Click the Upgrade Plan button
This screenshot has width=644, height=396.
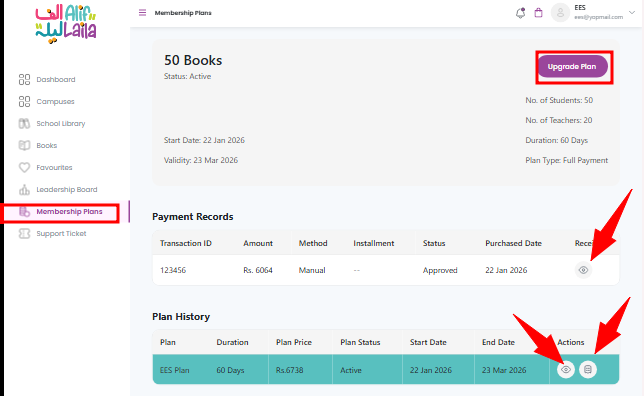click(572, 67)
